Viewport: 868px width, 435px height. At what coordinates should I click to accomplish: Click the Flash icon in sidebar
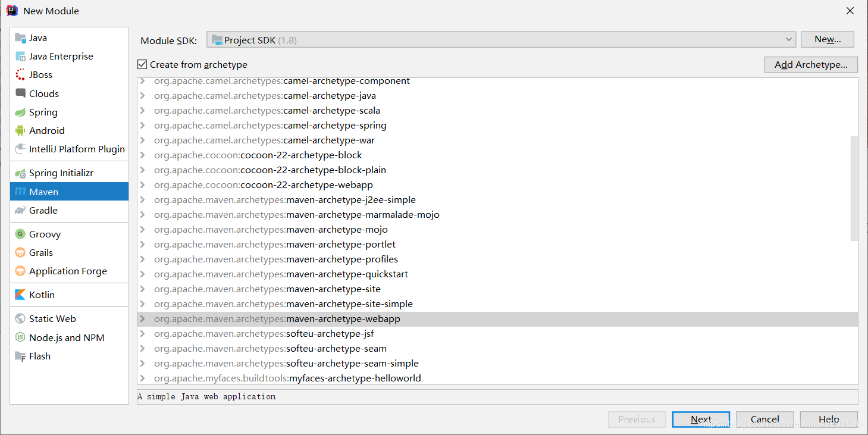(x=20, y=356)
